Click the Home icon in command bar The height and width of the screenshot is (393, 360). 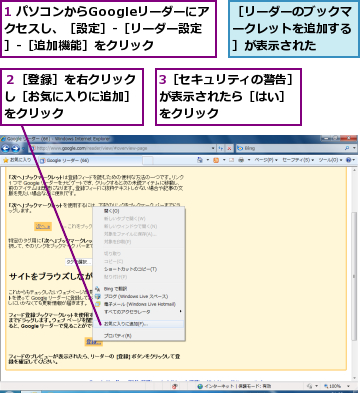click(200, 160)
